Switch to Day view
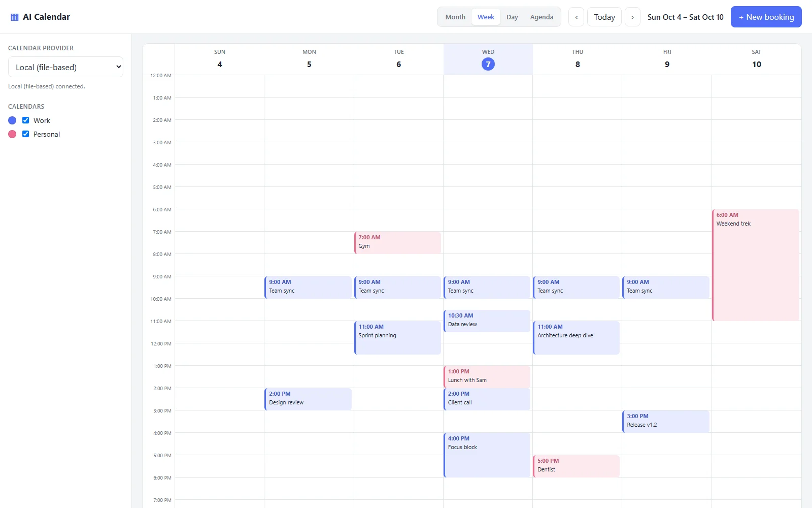The height and width of the screenshot is (508, 812). 512,17
